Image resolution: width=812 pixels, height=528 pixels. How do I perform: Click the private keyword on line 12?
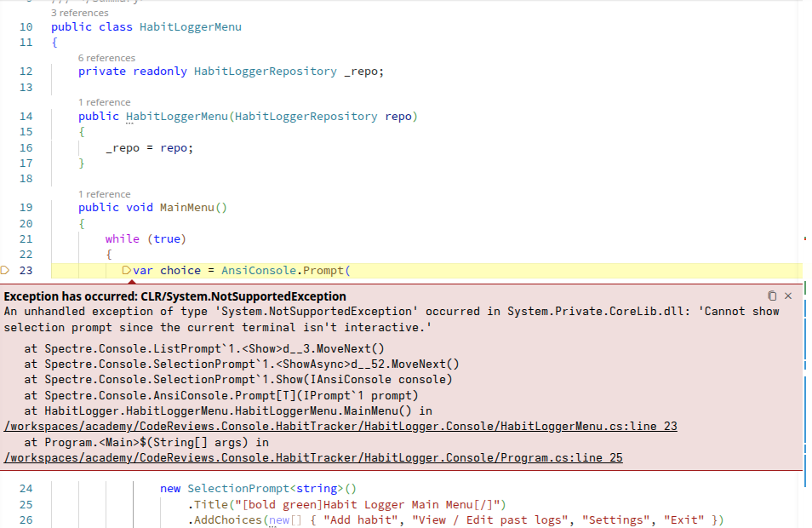102,72
